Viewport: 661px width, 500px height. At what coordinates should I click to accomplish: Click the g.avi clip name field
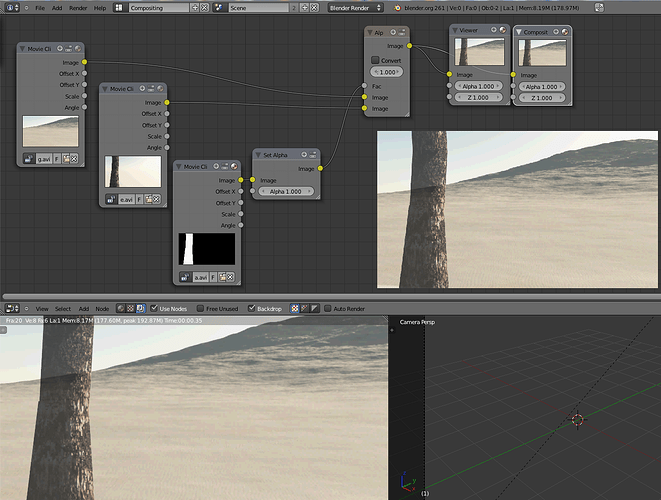[x=43, y=159]
